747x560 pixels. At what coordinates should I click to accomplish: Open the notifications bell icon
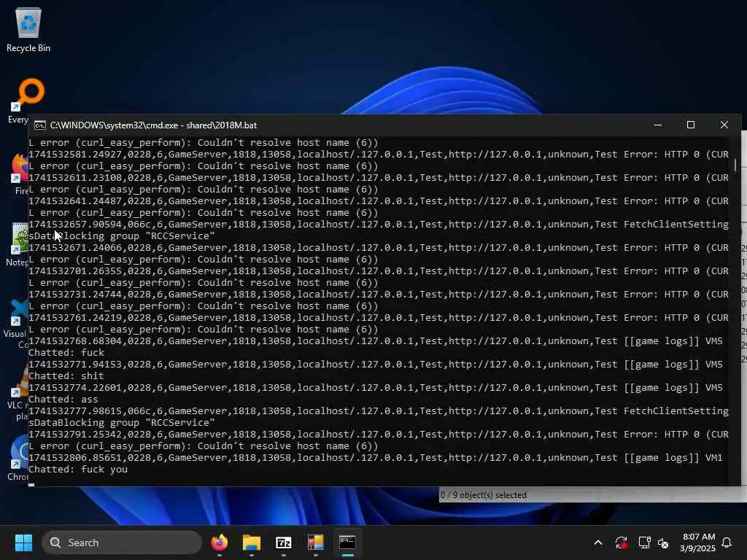tap(727, 542)
